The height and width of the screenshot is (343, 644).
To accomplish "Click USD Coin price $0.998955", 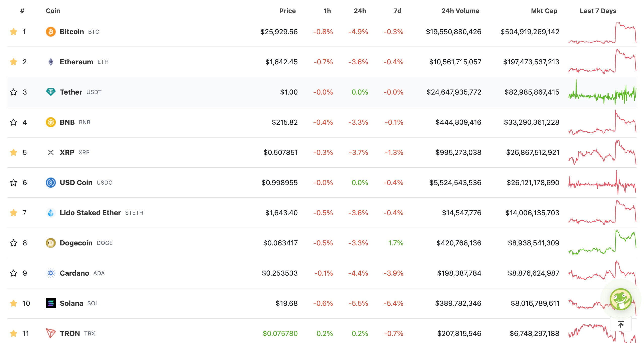I will click(280, 183).
